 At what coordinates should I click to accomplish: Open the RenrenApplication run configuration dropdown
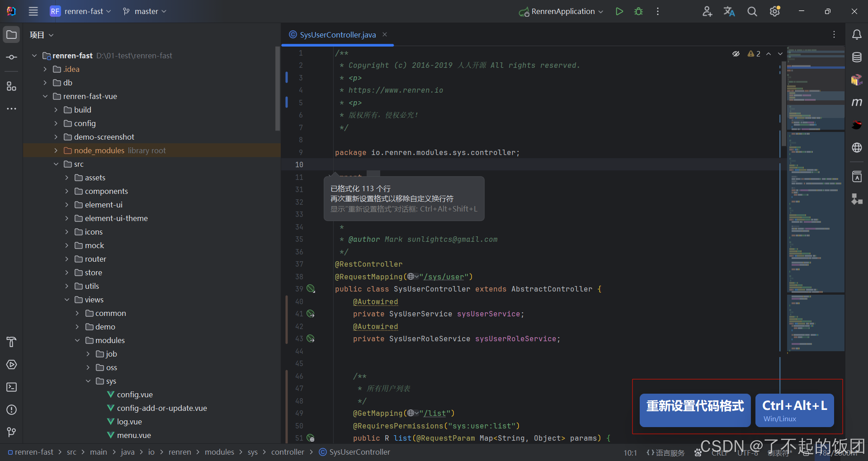tap(562, 11)
